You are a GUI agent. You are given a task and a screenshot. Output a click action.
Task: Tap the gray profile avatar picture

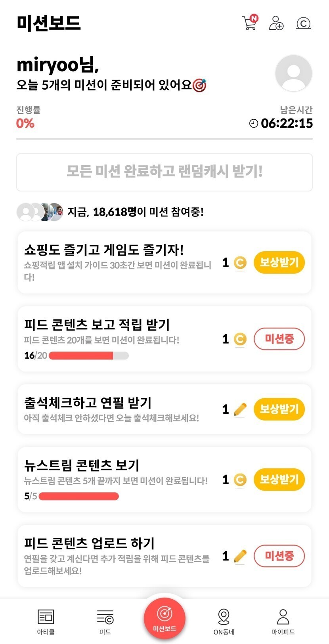tap(293, 73)
